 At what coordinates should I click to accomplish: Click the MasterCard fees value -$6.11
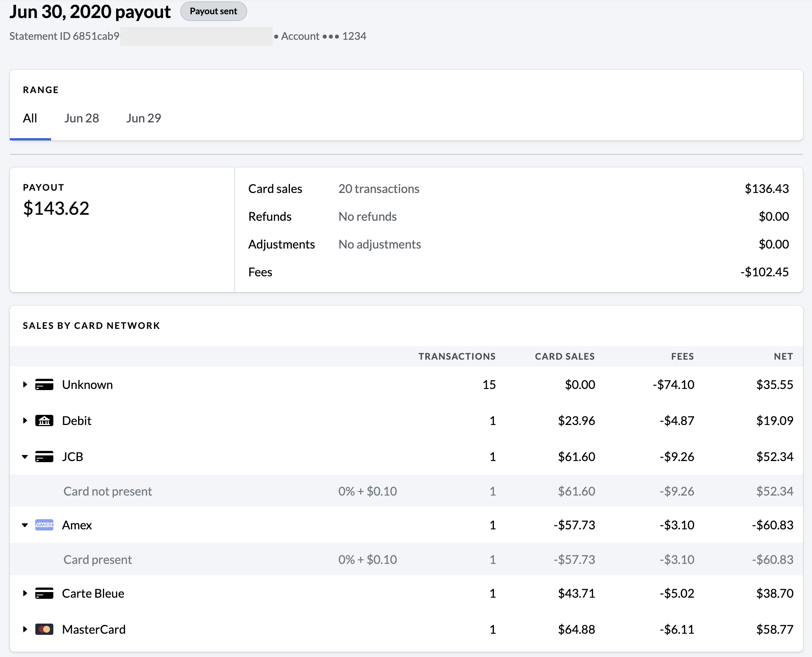(677, 629)
